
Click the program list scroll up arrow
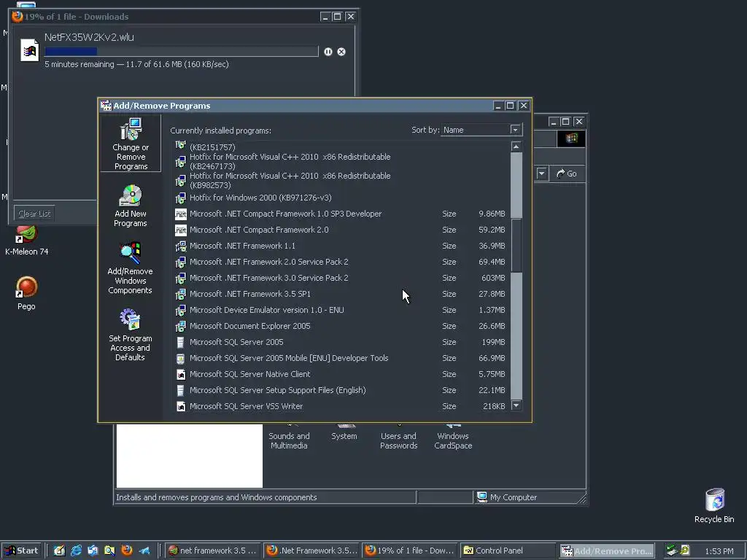coord(516,147)
